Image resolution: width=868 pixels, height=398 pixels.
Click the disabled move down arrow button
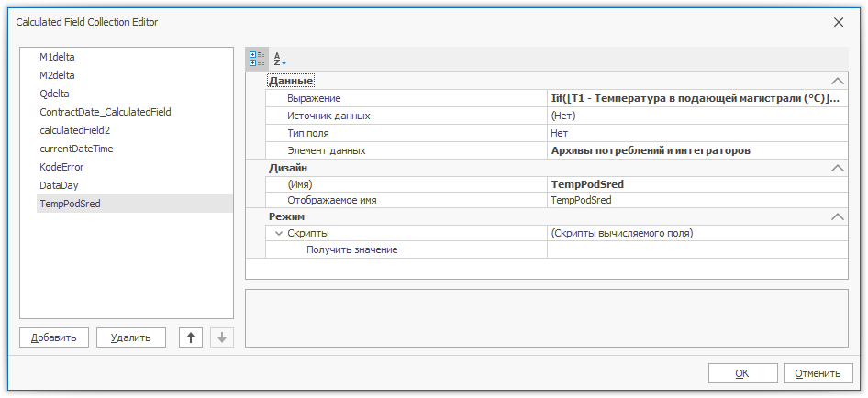pyautogui.click(x=221, y=337)
